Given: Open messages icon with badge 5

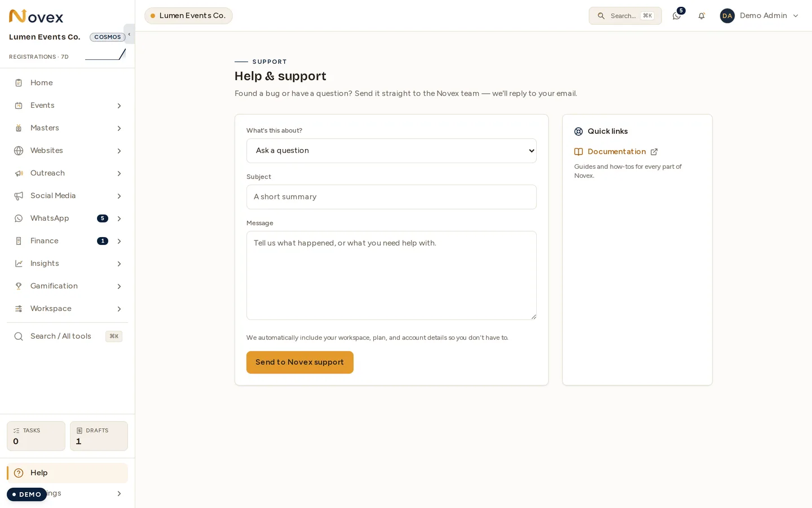Looking at the screenshot, I should 677,16.
